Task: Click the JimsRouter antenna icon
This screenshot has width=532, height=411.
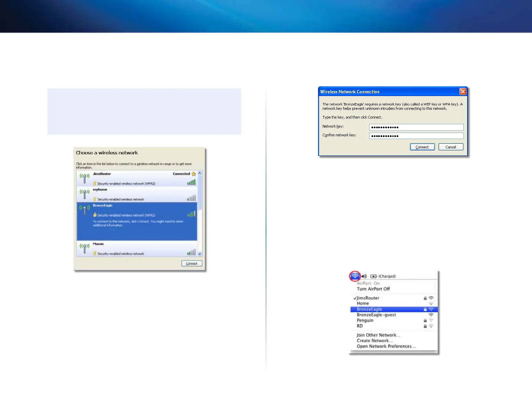Action: 84,179
